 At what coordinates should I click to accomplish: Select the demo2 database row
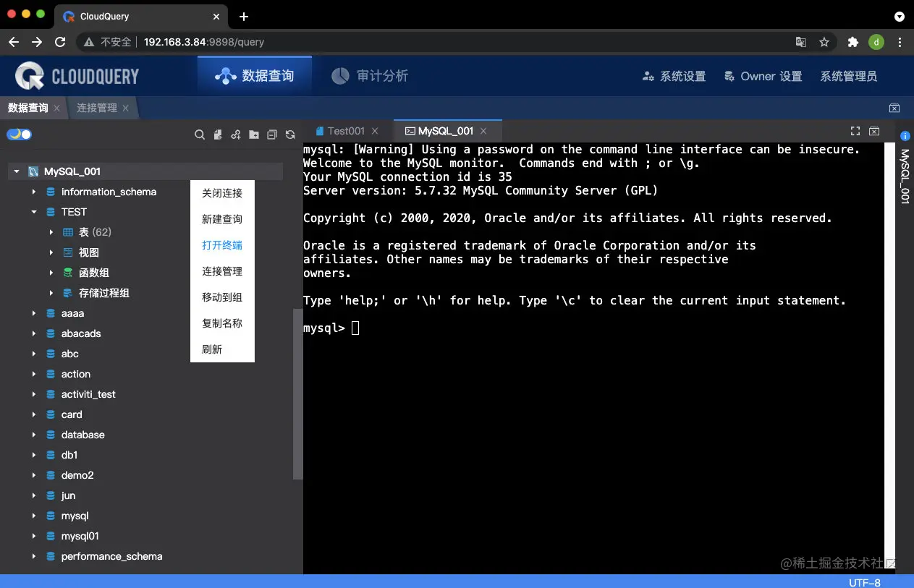click(77, 475)
